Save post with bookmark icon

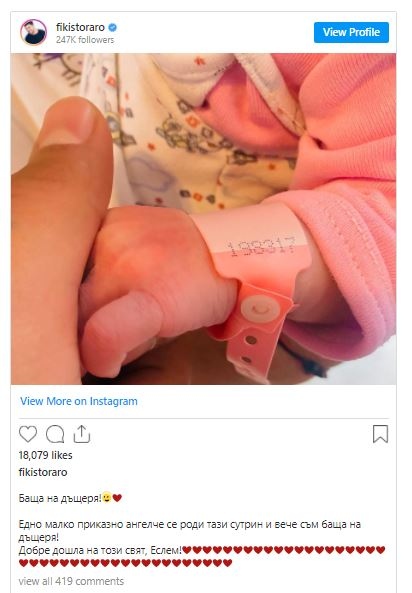pos(380,434)
